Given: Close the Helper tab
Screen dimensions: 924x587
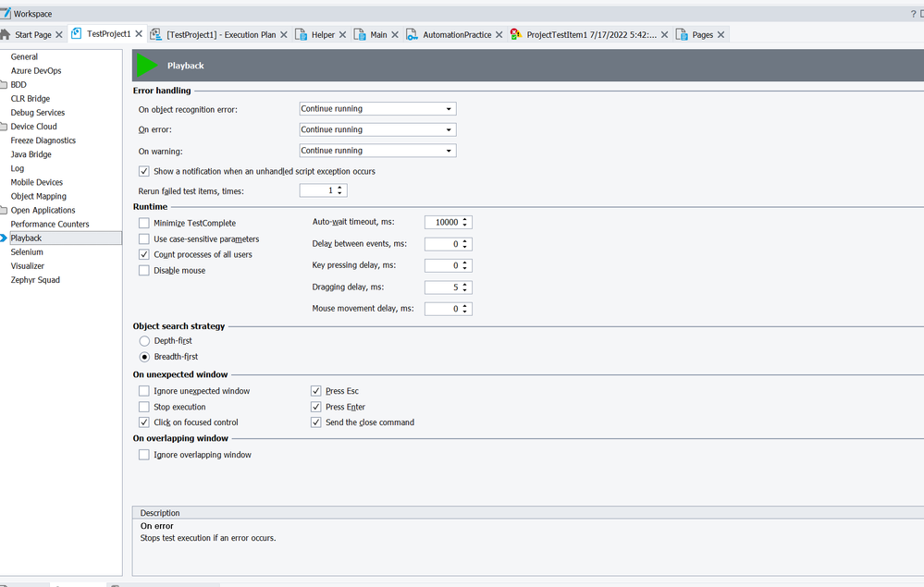Looking at the screenshot, I should (x=342, y=34).
